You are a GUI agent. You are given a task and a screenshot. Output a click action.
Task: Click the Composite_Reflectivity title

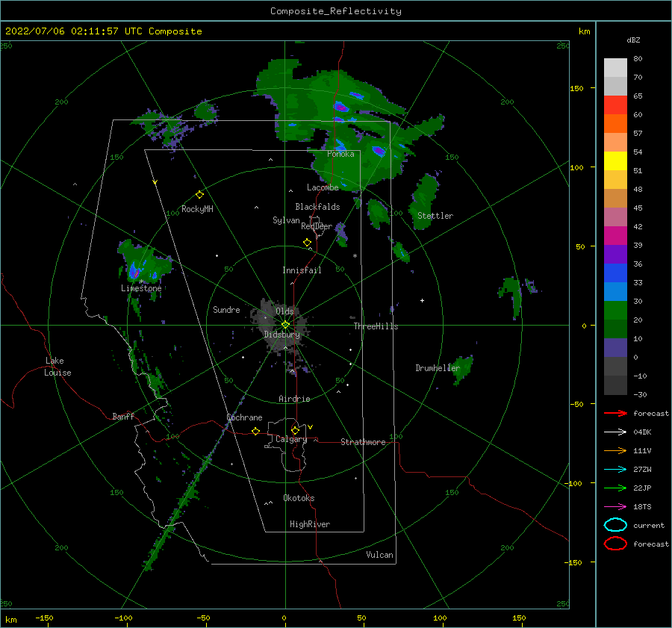pos(335,11)
